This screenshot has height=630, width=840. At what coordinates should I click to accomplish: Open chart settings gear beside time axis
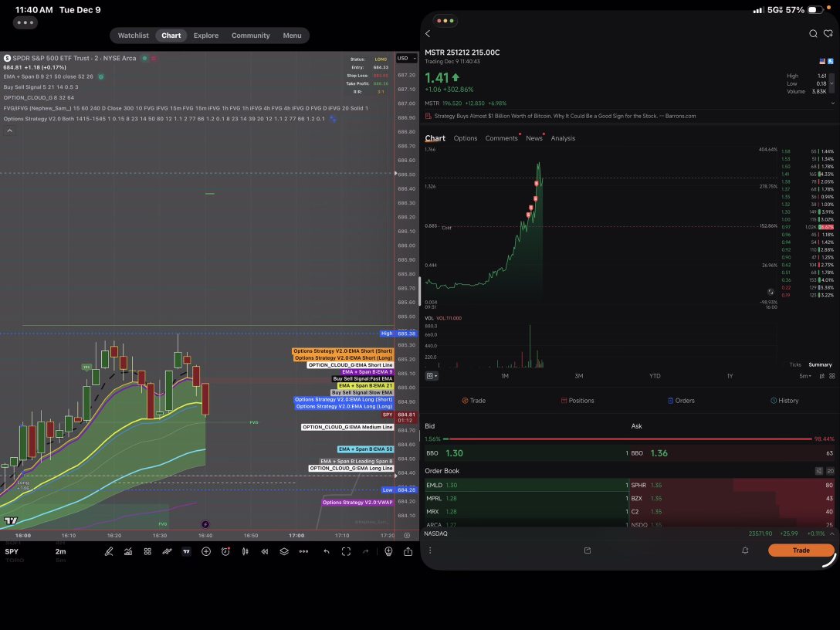pyautogui.click(x=407, y=535)
